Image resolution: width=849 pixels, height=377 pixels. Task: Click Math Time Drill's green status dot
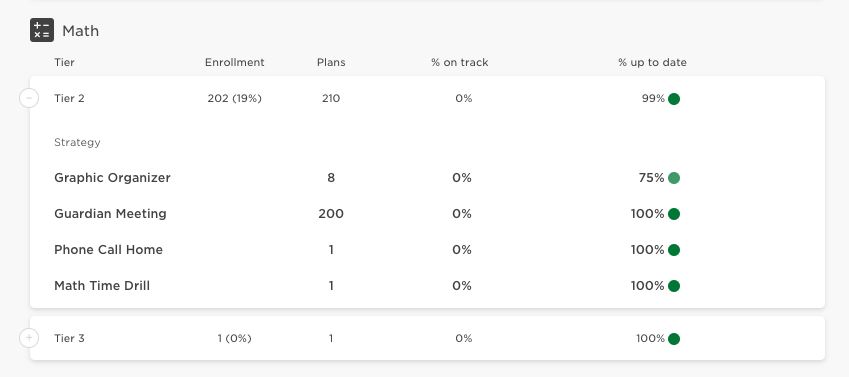(674, 286)
